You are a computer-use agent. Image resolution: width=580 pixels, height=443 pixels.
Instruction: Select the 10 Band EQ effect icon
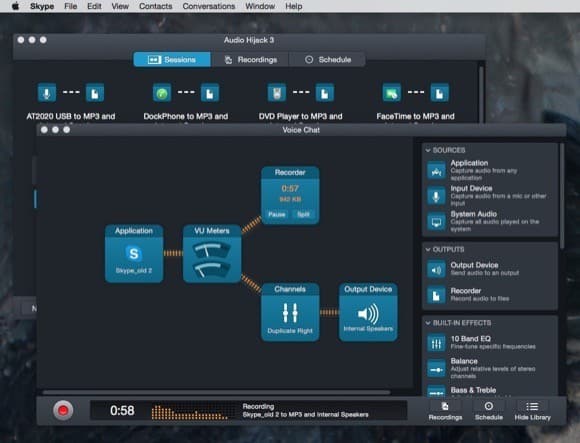[x=436, y=343]
